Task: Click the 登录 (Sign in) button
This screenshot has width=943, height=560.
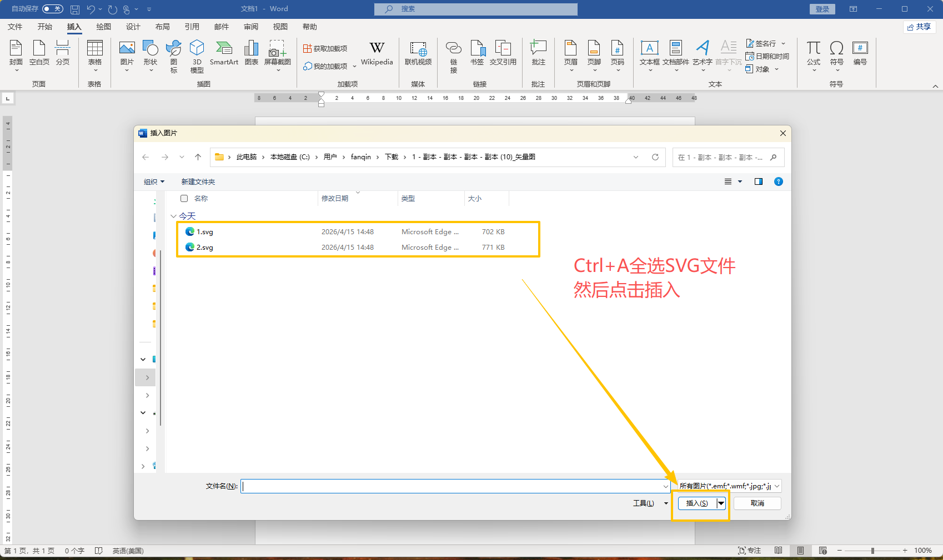Action: (822, 9)
